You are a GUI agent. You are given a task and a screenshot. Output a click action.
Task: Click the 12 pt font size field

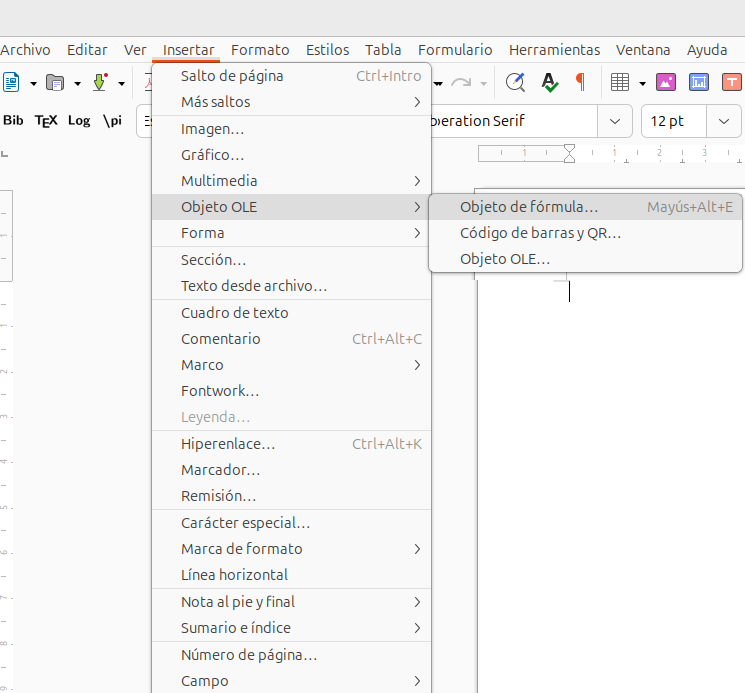(x=674, y=121)
